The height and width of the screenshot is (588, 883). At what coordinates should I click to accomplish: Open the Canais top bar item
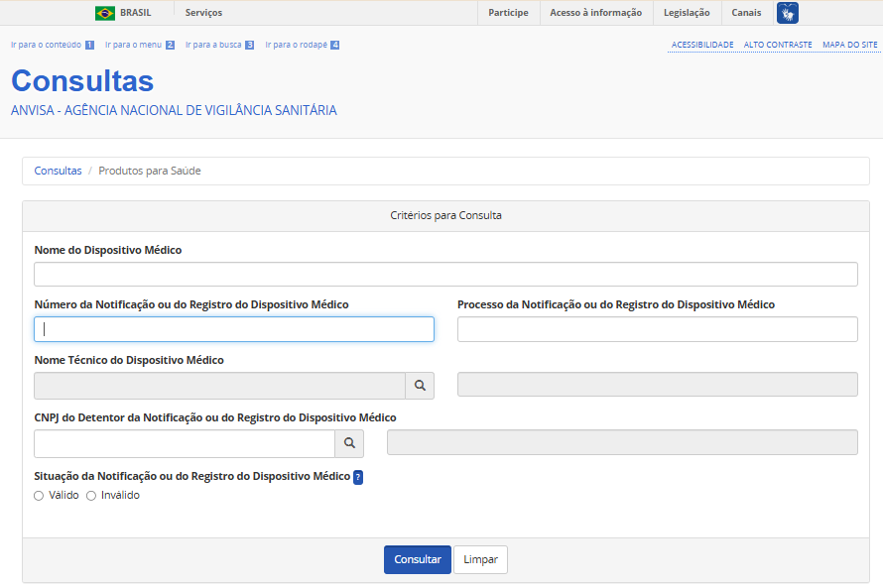746,13
